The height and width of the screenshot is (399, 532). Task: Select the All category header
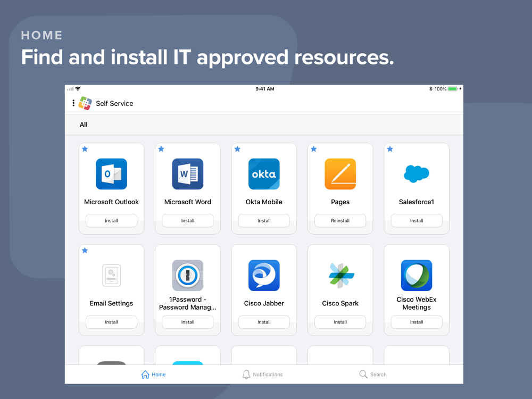coord(84,124)
